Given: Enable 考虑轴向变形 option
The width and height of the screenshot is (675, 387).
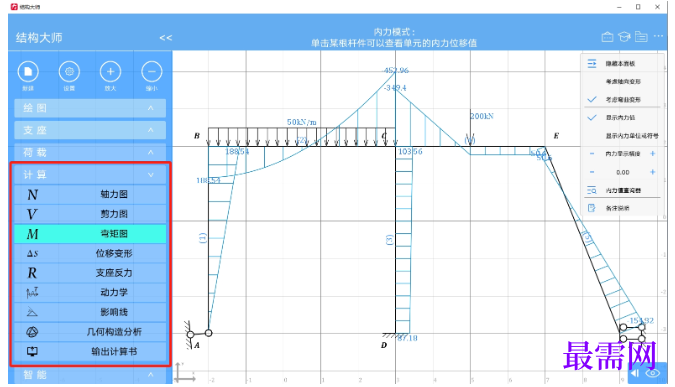Looking at the screenshot, I should pos(623,81).
